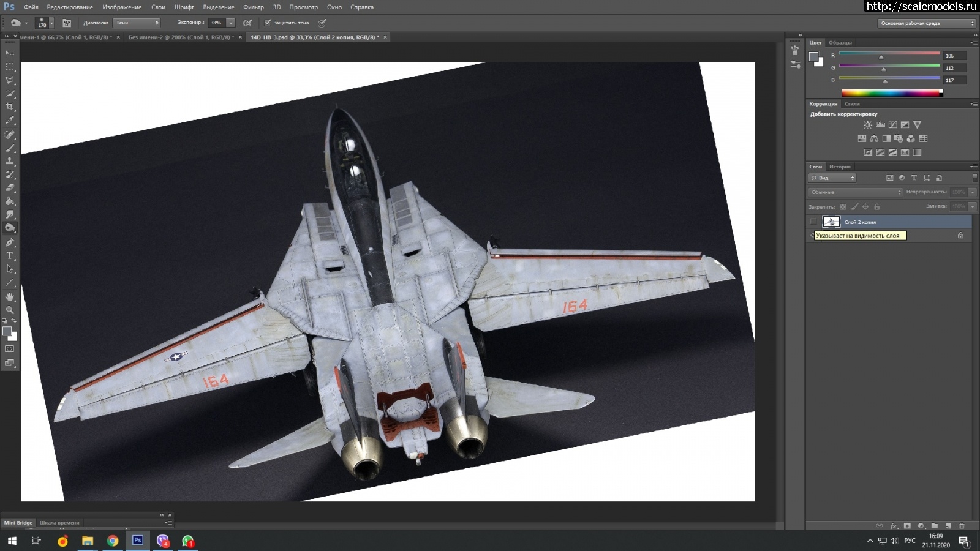Switch to 'История' tab
The height and width of the screenshot is (551, 980).
(x=840, y=167)
